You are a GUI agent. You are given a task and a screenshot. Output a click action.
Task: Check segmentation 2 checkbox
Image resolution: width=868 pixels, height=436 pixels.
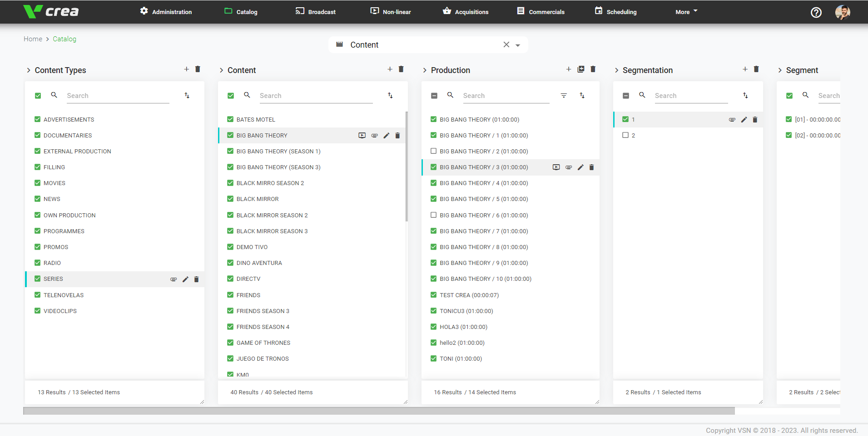click(x=625, y=135)
